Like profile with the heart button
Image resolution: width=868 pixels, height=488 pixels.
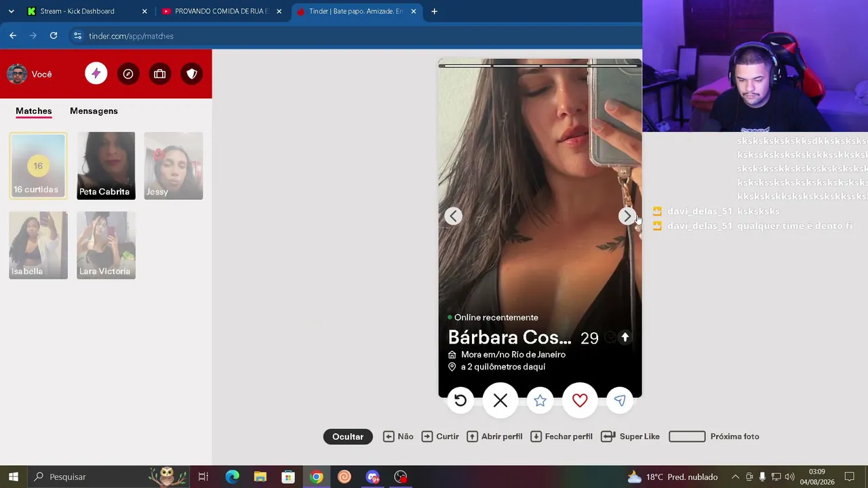580,401
